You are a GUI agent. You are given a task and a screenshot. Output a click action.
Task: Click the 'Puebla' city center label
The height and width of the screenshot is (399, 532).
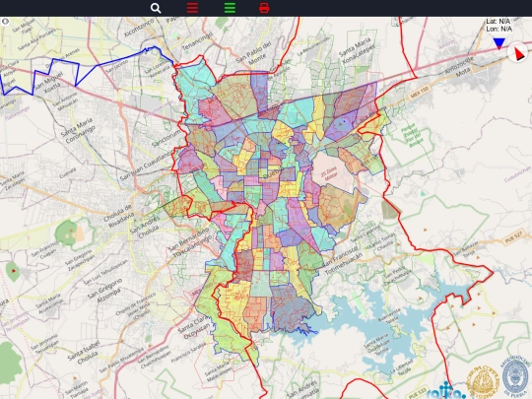point(273,173)
